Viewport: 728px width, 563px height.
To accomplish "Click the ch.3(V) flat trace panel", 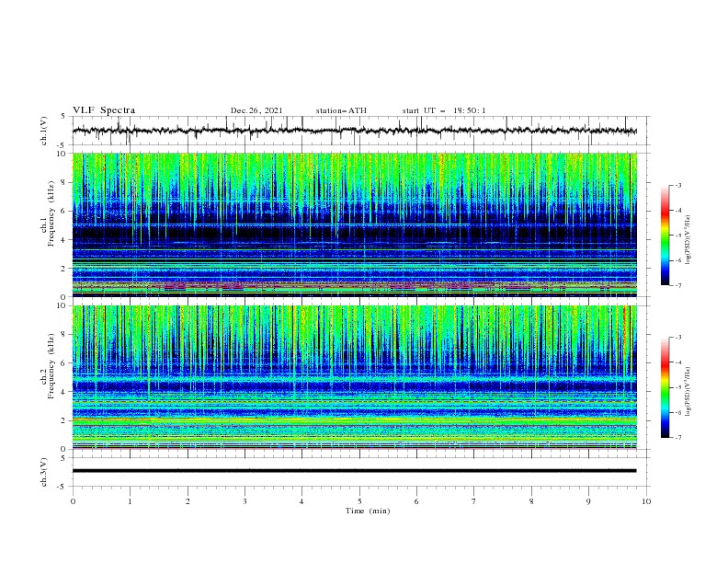I will point(361,472).
